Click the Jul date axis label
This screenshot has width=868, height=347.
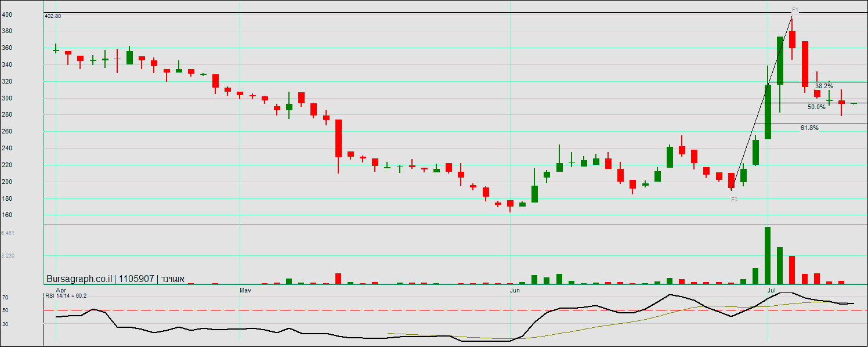[x=772, y=289]
